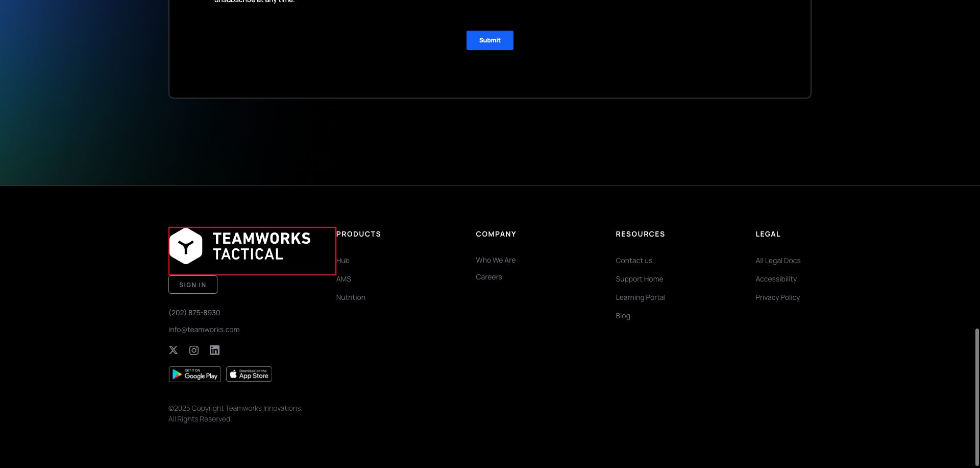The width and height of the screenshot is (980, 468).
Task: Visit the Teamworks LinkedIn page
Action: [214, 350]
